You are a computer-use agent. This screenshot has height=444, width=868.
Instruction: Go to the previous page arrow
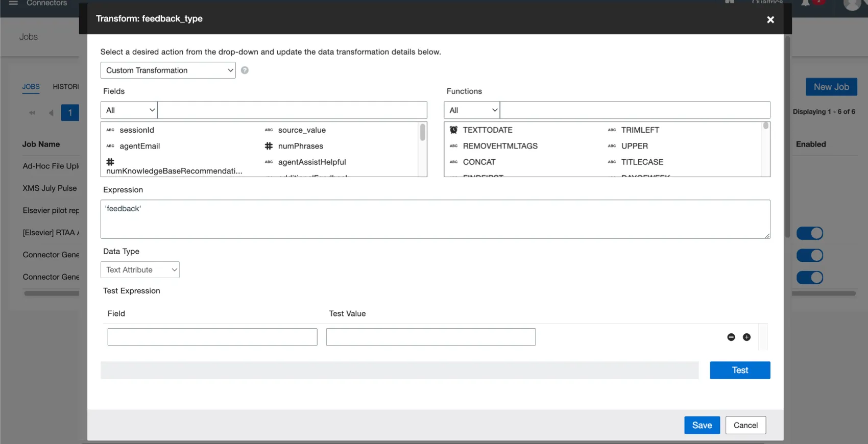click(51, 113)
